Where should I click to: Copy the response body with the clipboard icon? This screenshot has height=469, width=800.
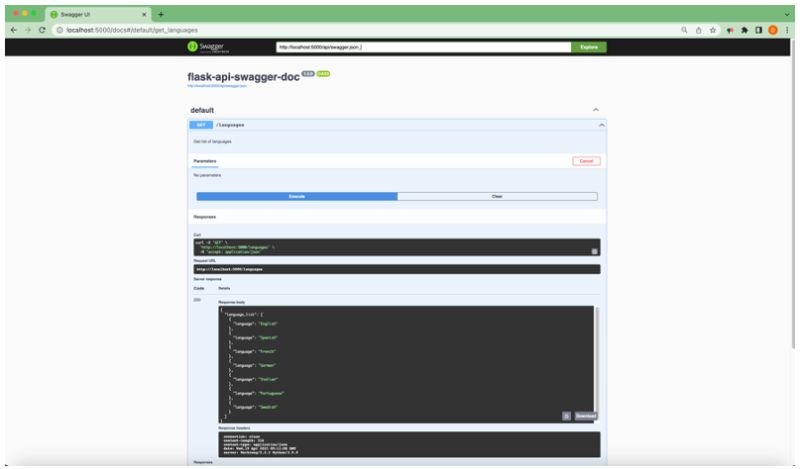(566, 416)
